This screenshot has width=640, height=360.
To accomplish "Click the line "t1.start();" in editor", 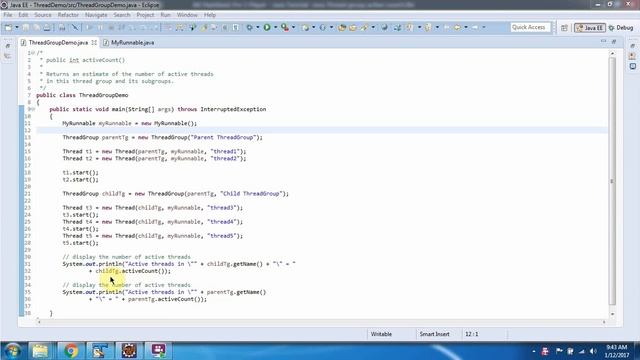I will (80, 173).
